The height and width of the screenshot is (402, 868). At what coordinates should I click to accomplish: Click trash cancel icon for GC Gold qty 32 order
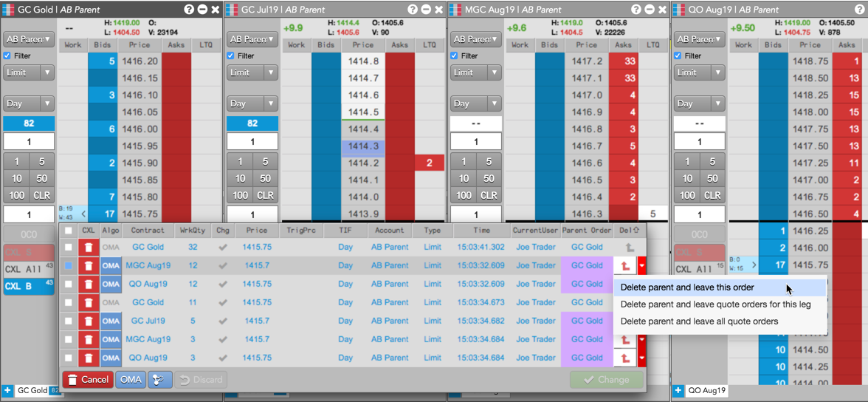(89, 248)
